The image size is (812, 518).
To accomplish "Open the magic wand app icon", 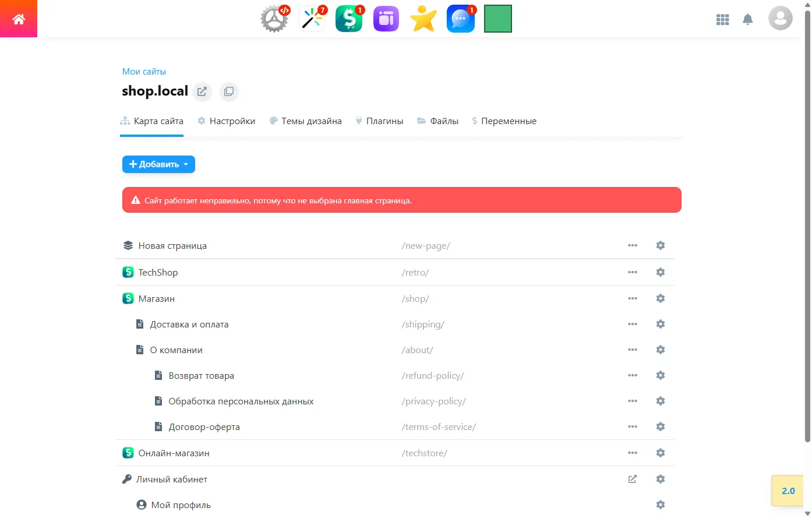I will point(312,19).
